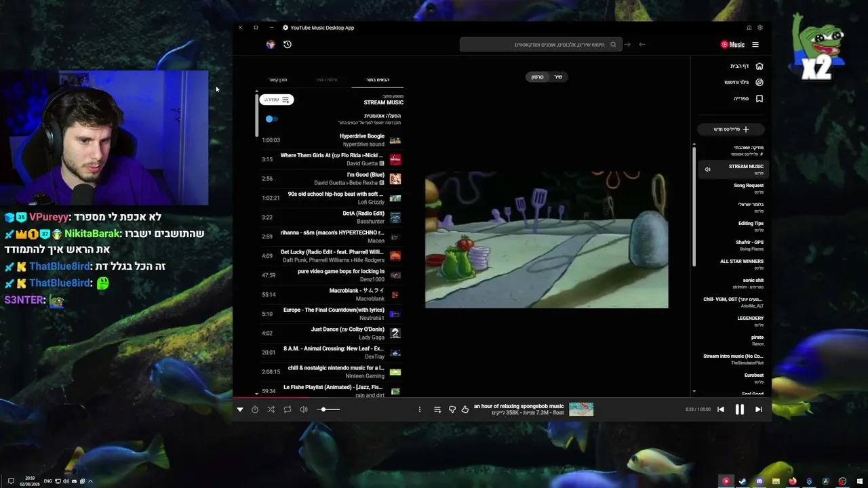This screenshot has width=868, height=488.
Task: Toggle shuffle in player bar
Action: (271, 409)
